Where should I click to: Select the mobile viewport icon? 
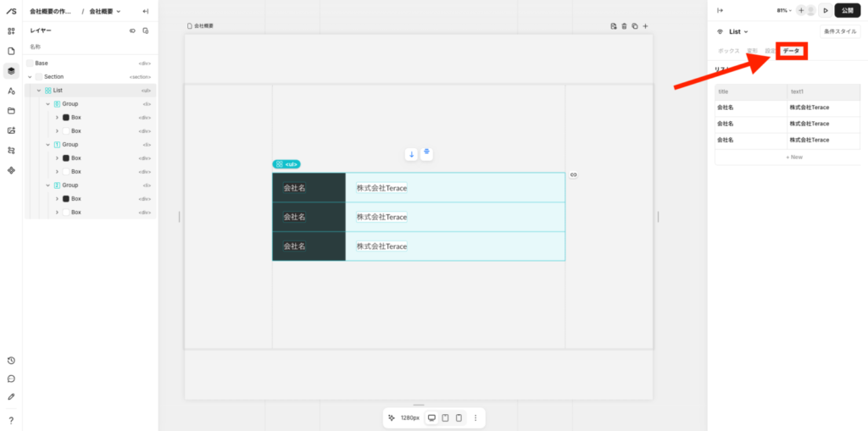tap(459, 417)
